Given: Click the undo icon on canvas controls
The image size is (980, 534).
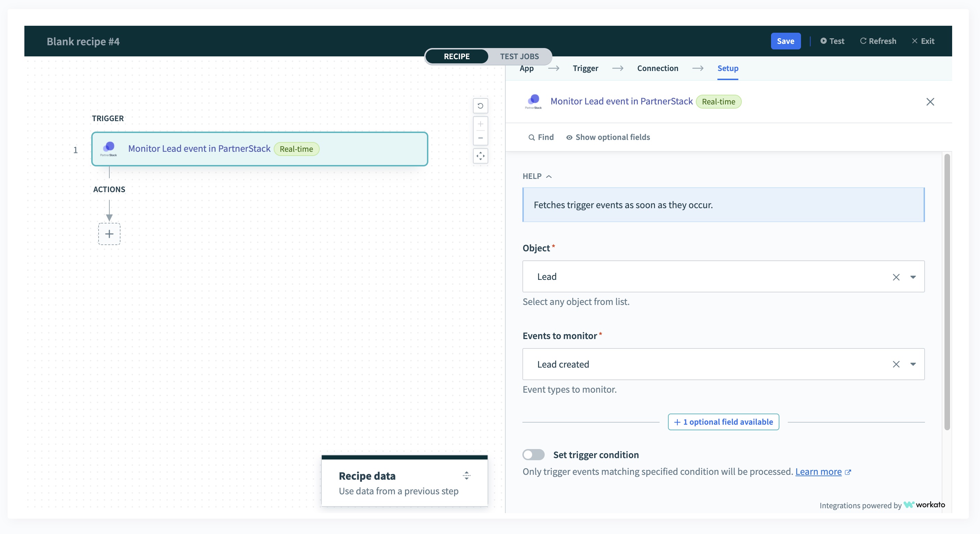Looking at the screenshot, I should pos(480,106).
